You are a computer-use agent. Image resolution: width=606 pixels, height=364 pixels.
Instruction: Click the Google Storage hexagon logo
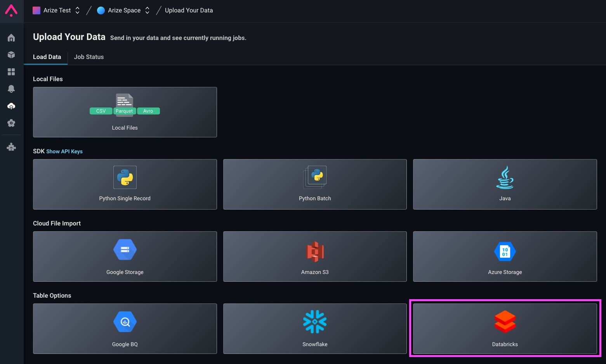tap(125, 250)
